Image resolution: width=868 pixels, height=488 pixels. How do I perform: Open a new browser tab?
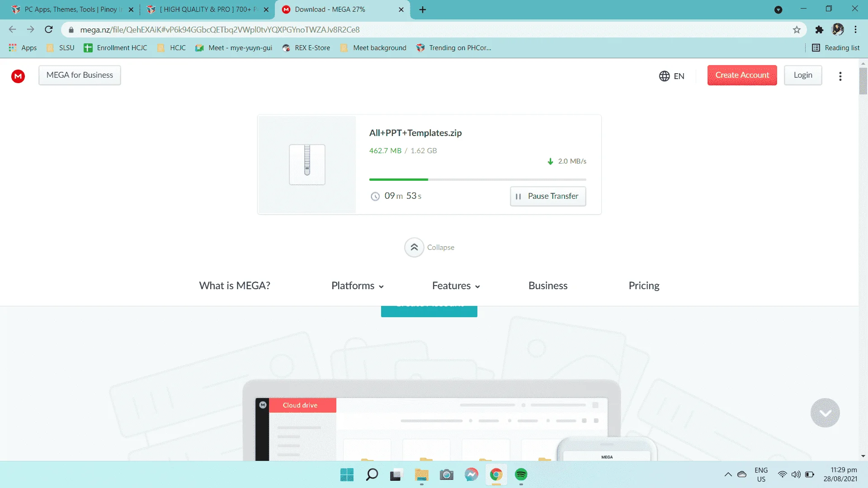(423, 9)
